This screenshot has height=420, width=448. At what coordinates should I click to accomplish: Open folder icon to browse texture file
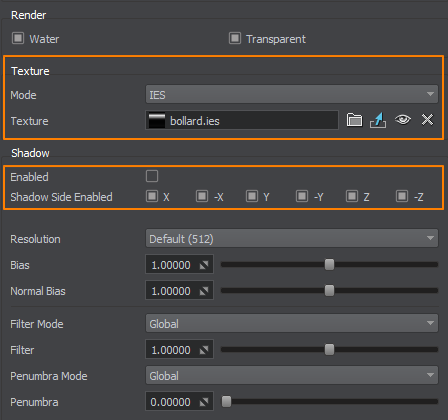[x=354, y=120]
